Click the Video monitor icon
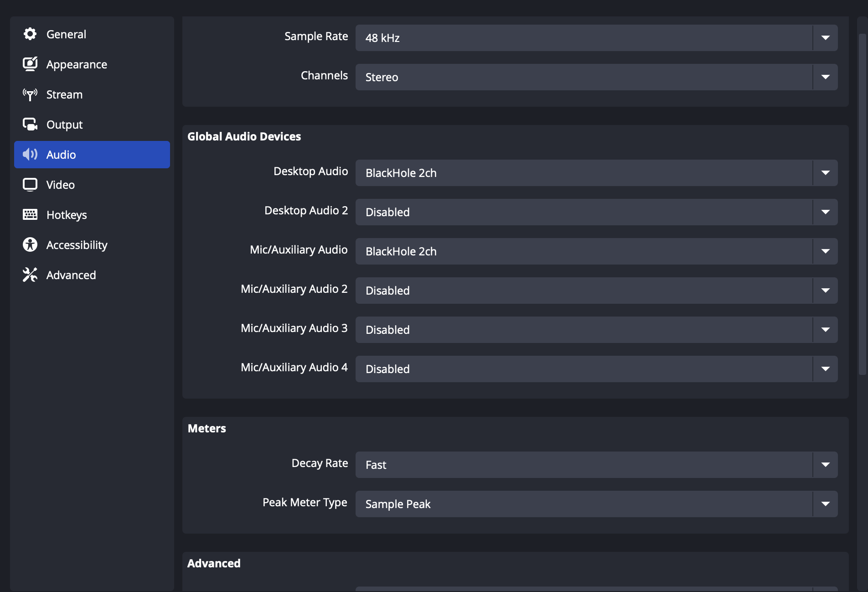Image resolution: width=868 pixels, height=592 pixels. (30, 185)
